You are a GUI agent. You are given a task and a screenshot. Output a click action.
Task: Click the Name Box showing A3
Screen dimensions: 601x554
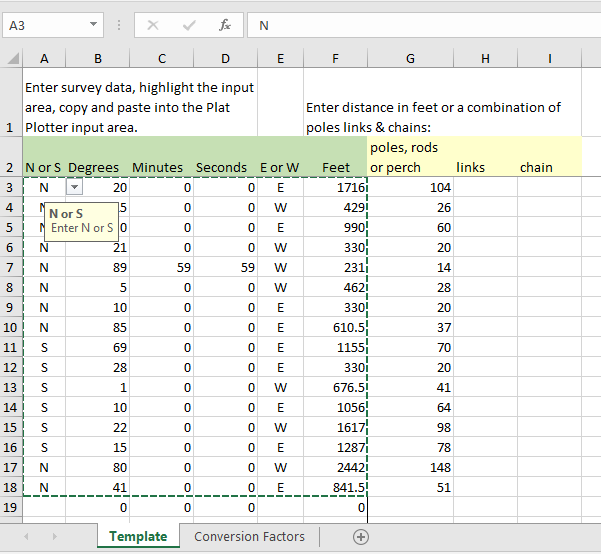(45, 25)
